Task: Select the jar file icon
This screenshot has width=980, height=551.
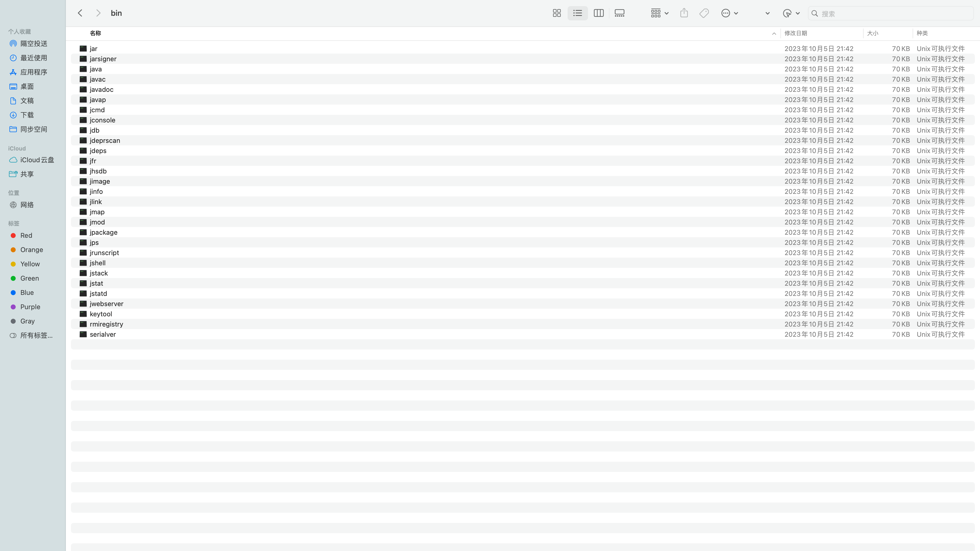Action: click(x=83, y=49)
